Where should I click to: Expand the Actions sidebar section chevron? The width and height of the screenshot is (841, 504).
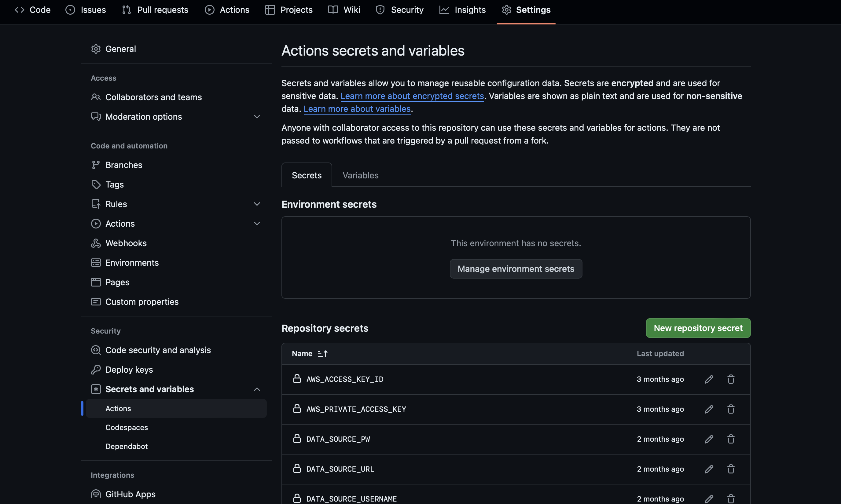[x=257, y=224]
